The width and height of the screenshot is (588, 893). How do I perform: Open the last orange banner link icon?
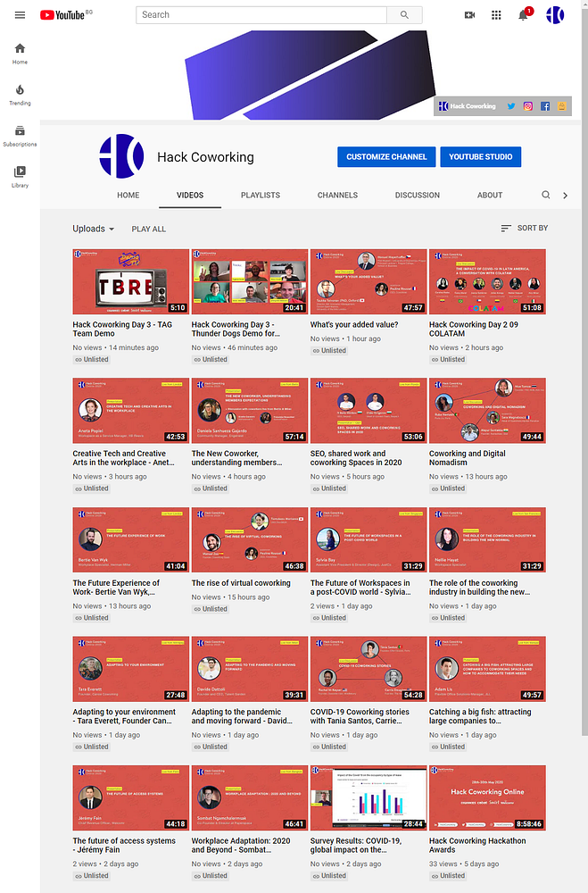pos(562,106)
